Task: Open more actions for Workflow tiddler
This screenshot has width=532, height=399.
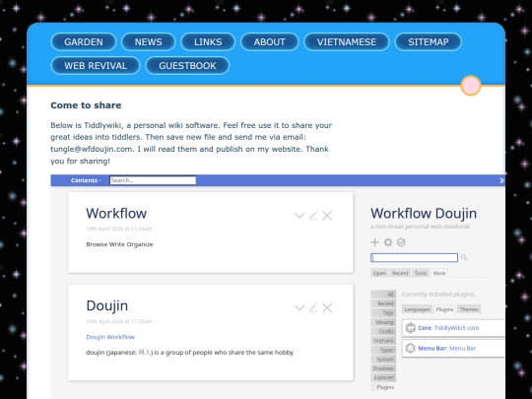Action: point(299,216)
